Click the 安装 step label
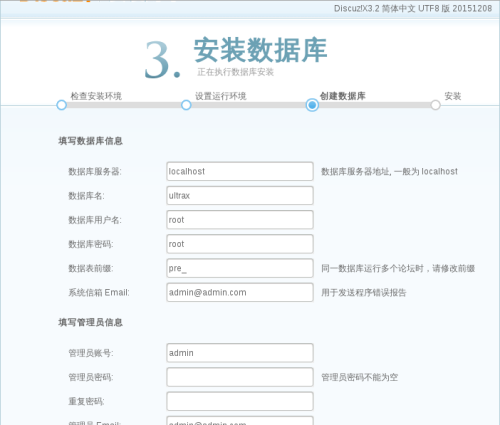 coord(453,96)
